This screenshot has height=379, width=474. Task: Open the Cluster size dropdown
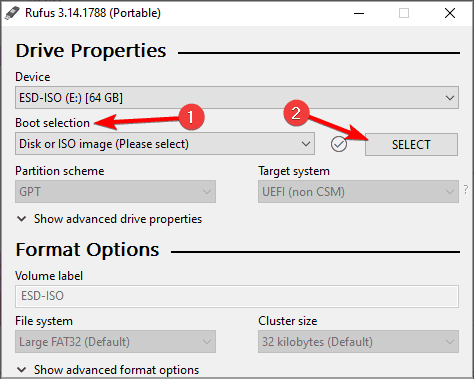(x=358, y=342)
